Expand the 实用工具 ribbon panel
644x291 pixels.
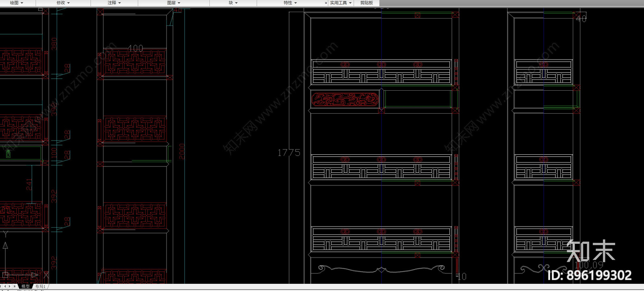point(341,3)
